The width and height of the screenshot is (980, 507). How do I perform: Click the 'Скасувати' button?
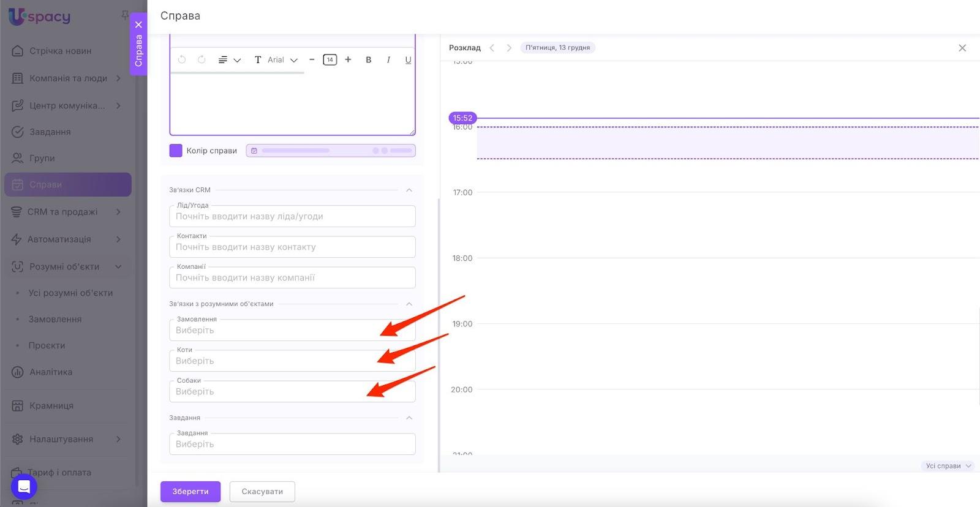tap(262, 491)
